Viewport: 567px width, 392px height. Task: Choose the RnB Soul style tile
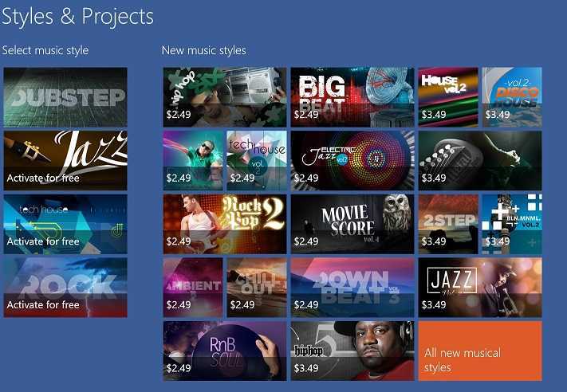[x=225, y=351]
